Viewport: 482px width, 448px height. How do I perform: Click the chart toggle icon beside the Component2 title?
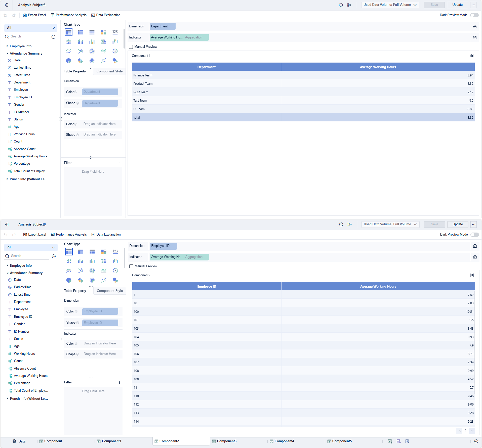472,275
